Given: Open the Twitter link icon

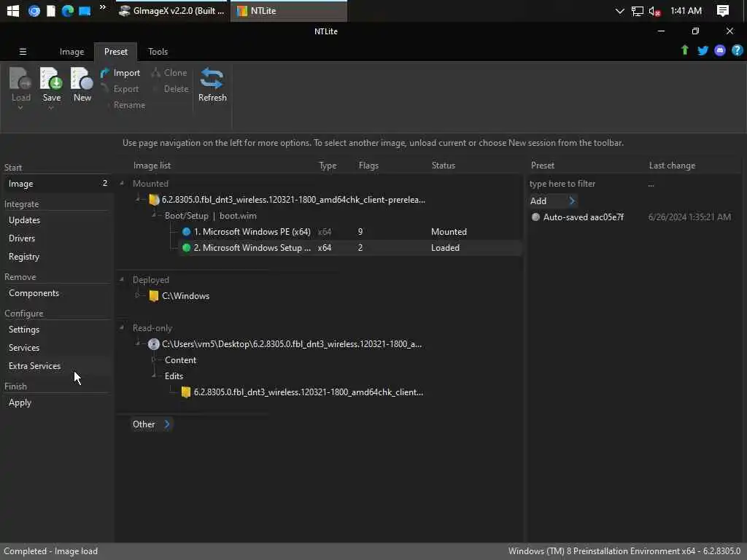Looking at the screenshot, I should tap(703, 50).
